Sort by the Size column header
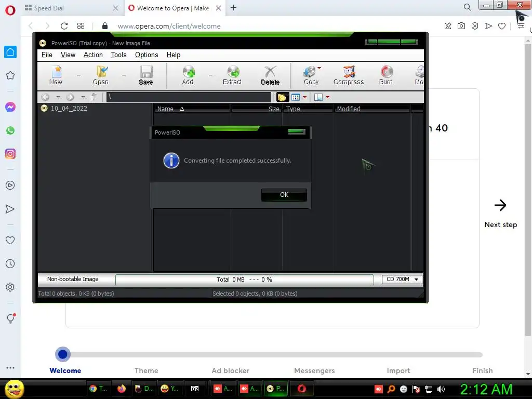The width and height of the screenshot is (532, 399). pyautogui.click(x=257, y=109)
